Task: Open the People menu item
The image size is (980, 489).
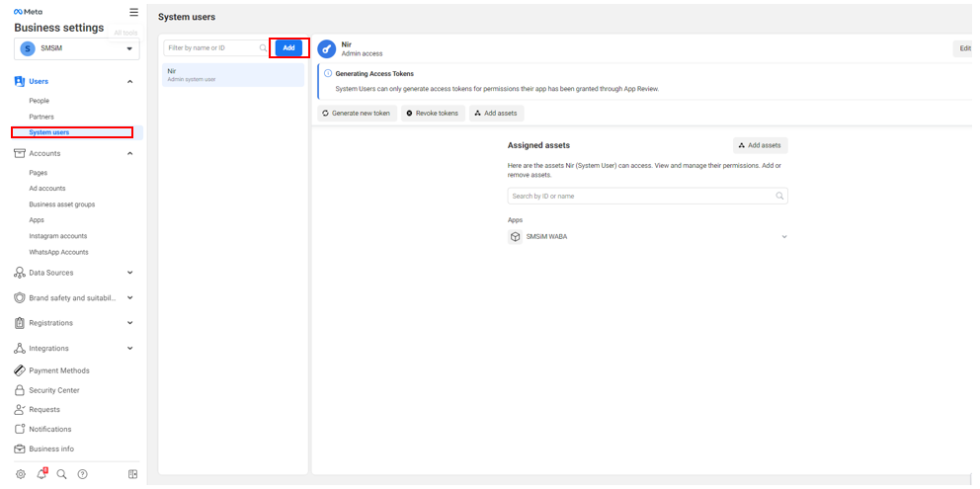Action: tap(40, 101)
